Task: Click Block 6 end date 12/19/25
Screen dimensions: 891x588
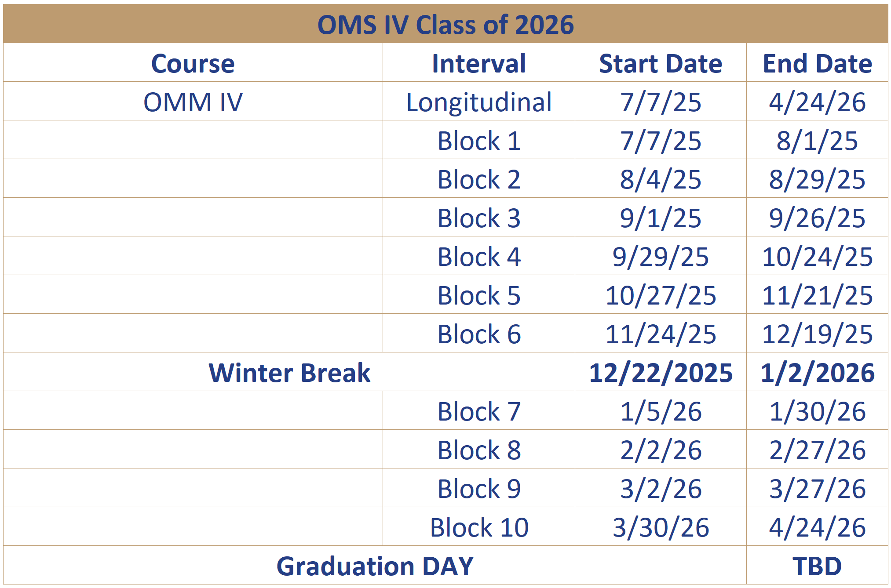Action: (817, 334)
